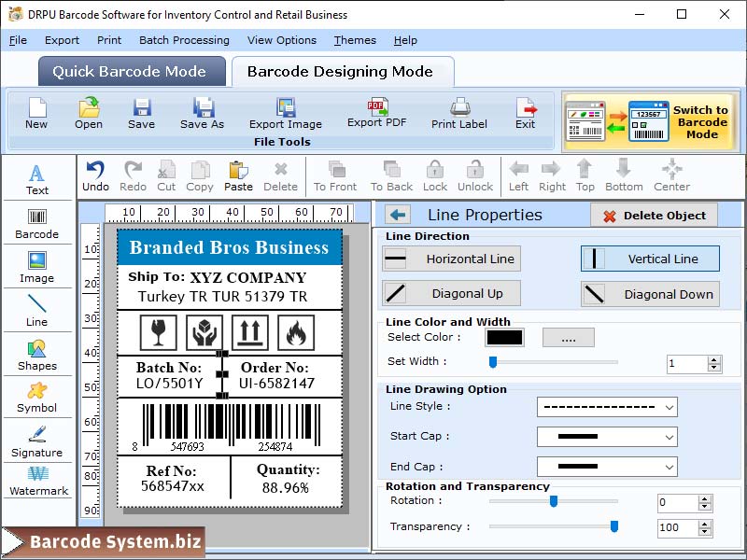Open color picker with dotted button
The height and width of the screenshot is (560, 747).
[x=569, y=338]
